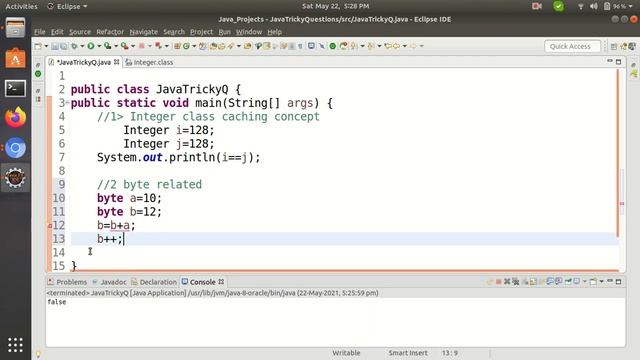Viewport: 640px width, 360px height.
Task: Click the New Java Package icon
Action: pos(177,46)
